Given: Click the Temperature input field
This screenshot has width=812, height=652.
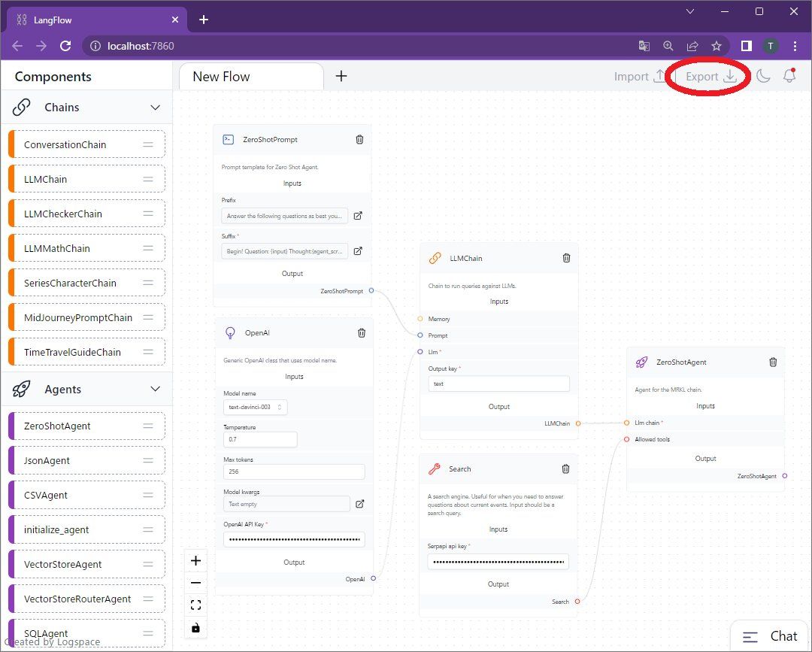Looking at the screenshot, I should point(260,439).
